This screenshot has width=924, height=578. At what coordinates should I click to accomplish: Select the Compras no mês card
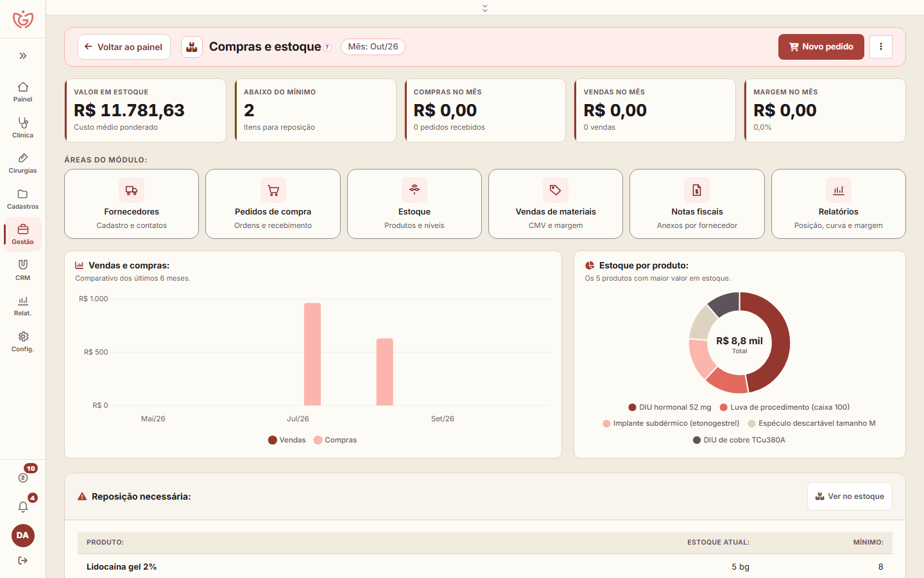(485, 110)
